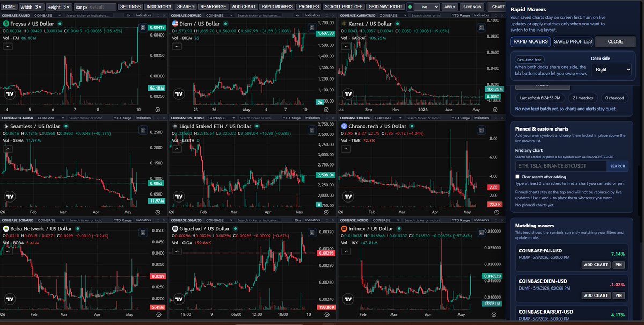The height and width of the screenshot is (325, 644).
Task: Remove the Gigachad chart with its X icon
Action: (x=333, y=221)
